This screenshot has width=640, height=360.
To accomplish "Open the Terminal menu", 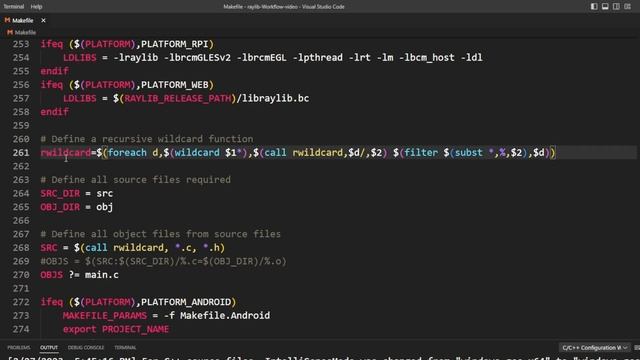I will 13,7.
